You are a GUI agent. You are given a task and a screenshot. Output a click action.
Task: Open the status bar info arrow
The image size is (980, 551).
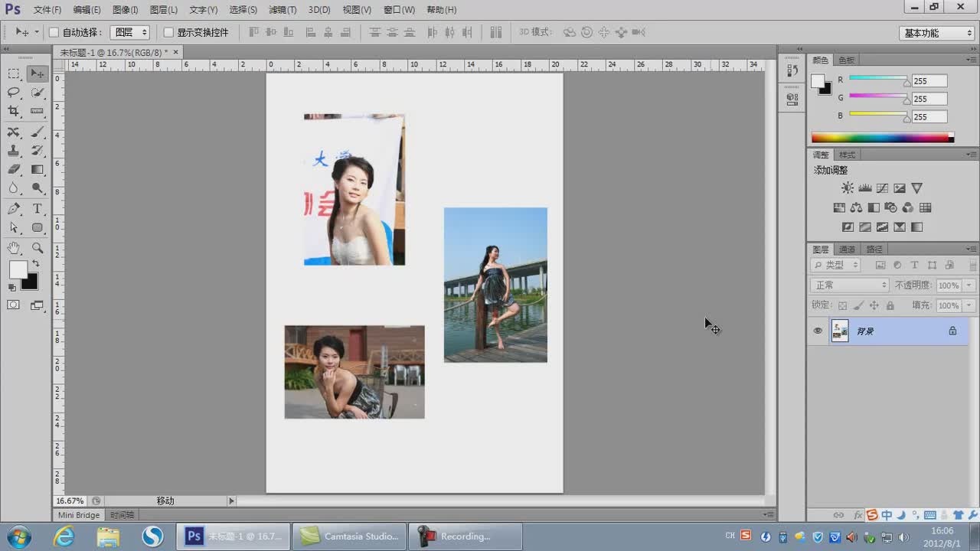click(231, 500)
